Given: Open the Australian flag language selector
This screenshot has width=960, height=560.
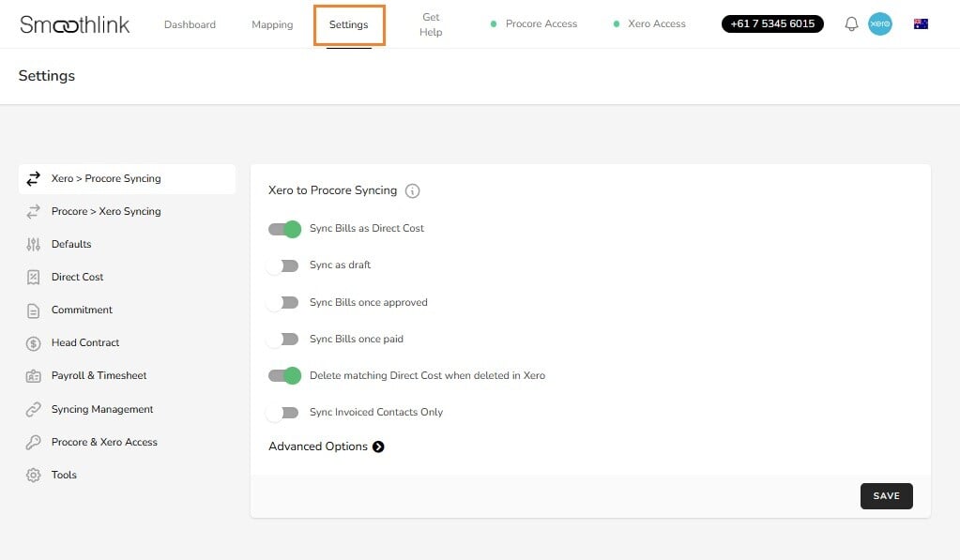Looking at the screenshot, I should (921, 23).
